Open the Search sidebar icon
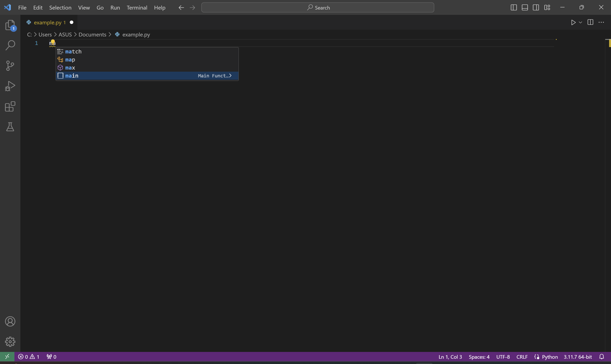 (x=10, y=45)
